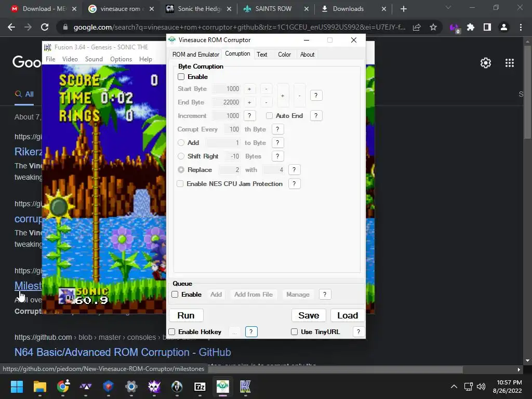Open the taskbar settings gear app
This screenshot has height=399, width=532.
click(x=131, y=387)
